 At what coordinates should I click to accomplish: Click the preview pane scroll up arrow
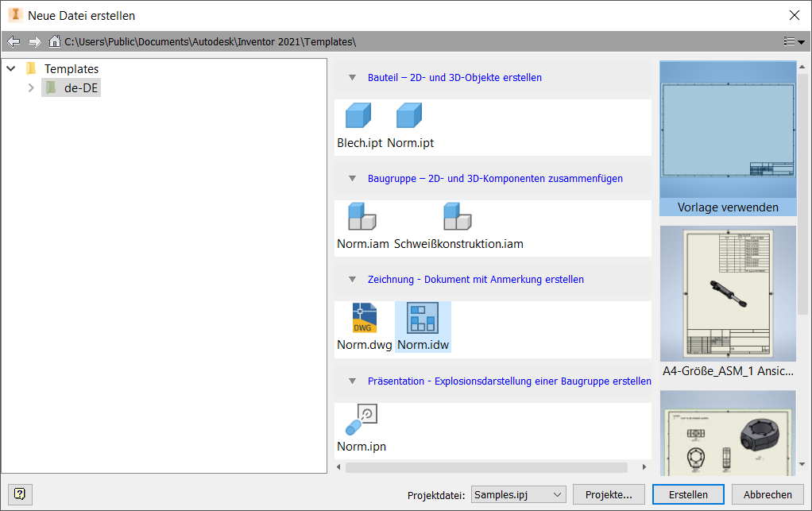coord(802,67)
